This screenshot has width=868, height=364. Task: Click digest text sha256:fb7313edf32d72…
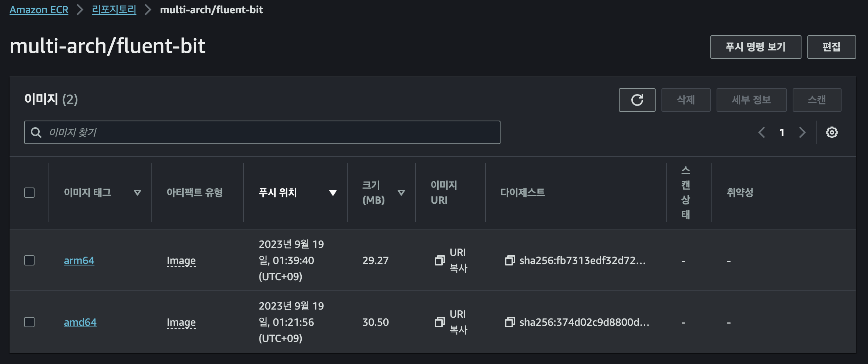pyautogui.click(x=582, y=260)
